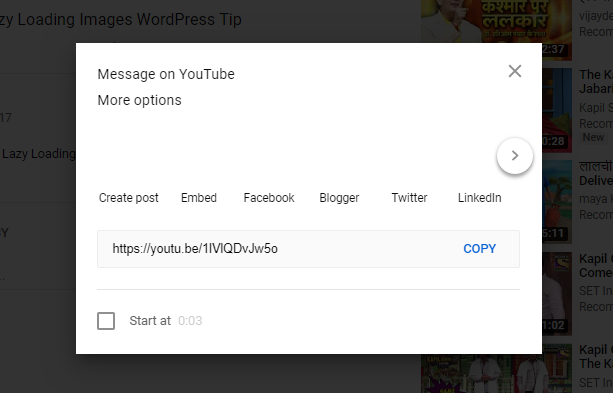Close the share dialog with X

[x=515, y=71]
